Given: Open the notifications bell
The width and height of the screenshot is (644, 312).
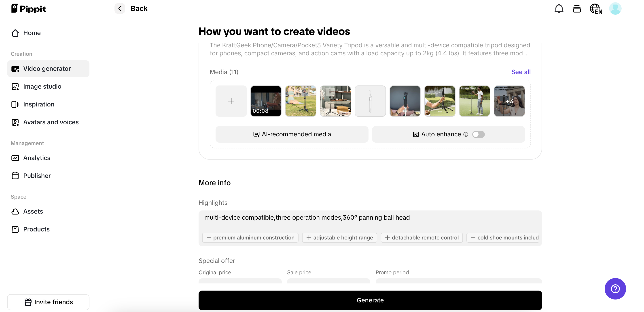Looking at the screenshot, I should click(559, 8).
